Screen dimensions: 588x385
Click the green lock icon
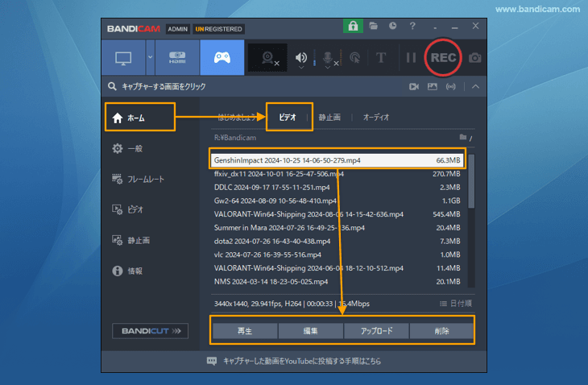(x=353, y=27)
